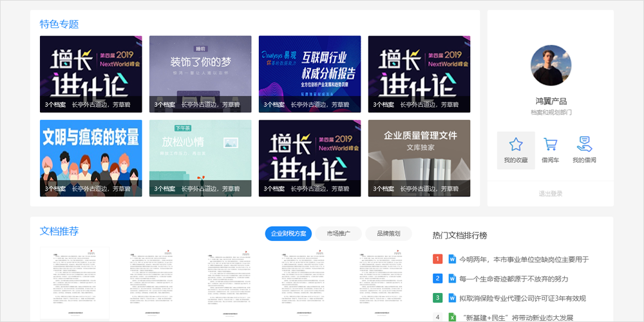Click Word icon beside 今明两年 document

tap(452, 259)
